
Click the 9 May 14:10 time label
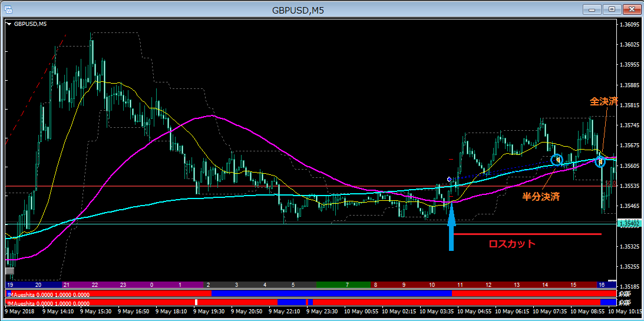pos(57,312)
